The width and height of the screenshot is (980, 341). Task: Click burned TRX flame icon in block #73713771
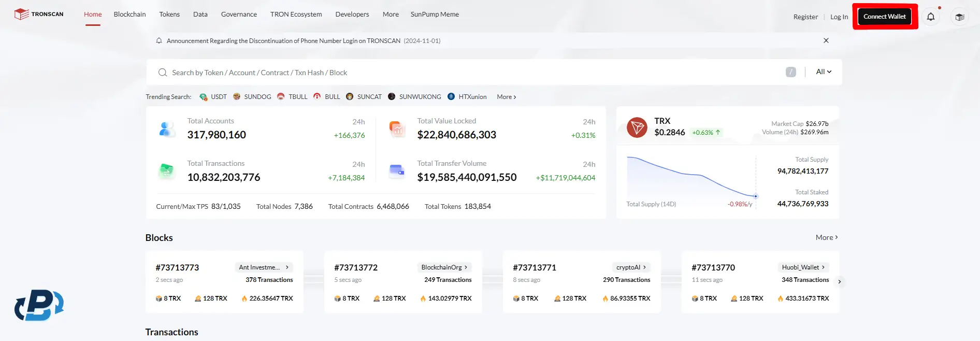pyautogui.click(x=605, y=299)
